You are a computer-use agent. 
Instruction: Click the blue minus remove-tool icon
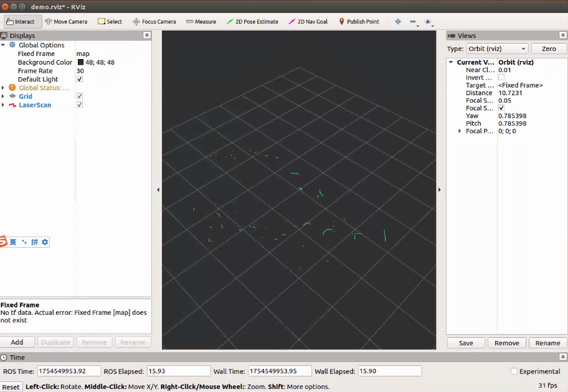pyautogui.click(x=414, y=22)
